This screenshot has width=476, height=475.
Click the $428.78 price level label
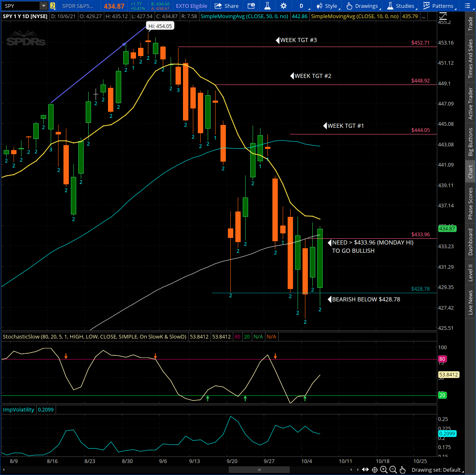pos(420,289)
